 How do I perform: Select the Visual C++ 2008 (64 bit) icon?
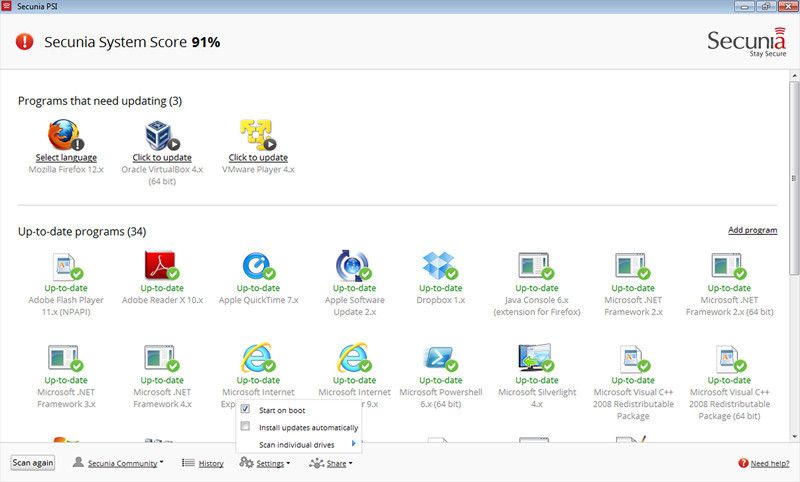tap(731, 359)
